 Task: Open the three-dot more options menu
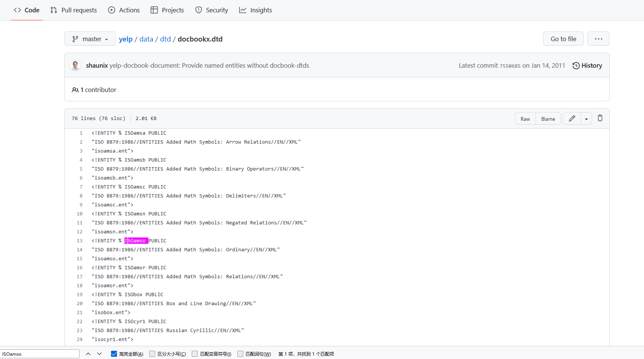coord(598,39)
